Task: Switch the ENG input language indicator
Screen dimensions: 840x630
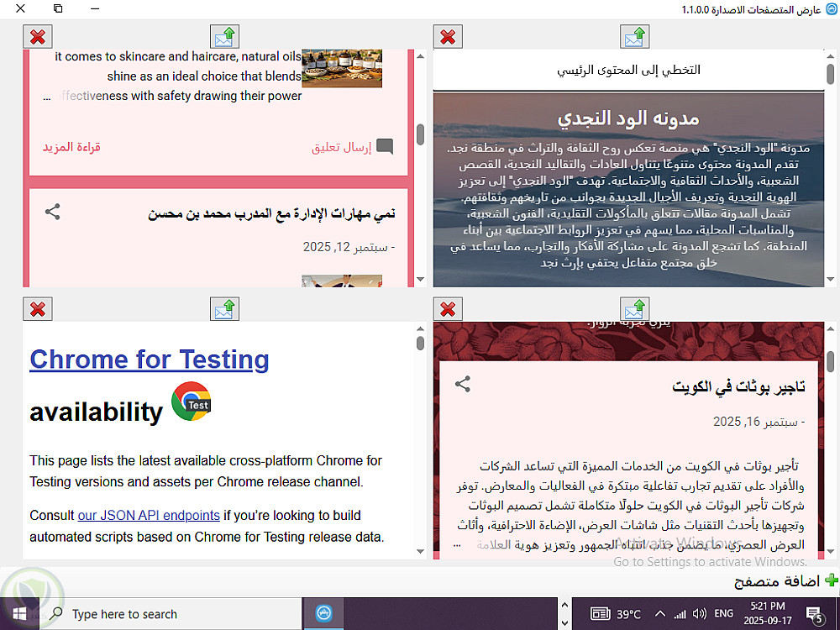Action: [724, 613]
